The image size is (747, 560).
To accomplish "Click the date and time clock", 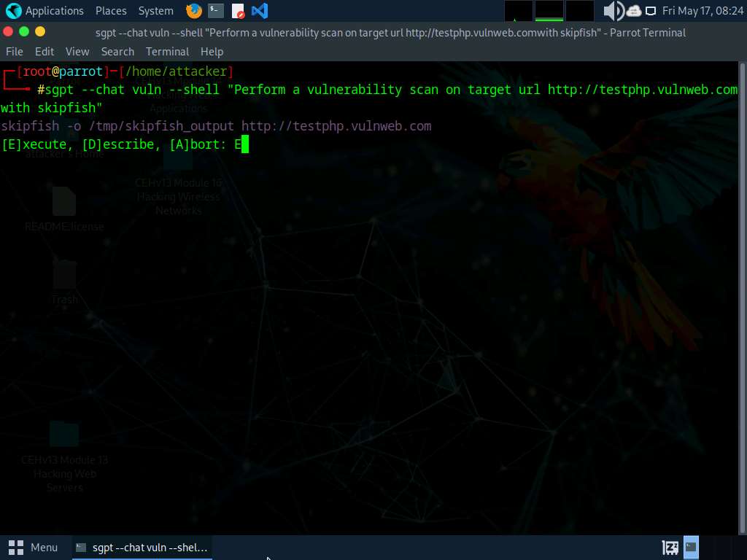I will (x=703, y=11).
